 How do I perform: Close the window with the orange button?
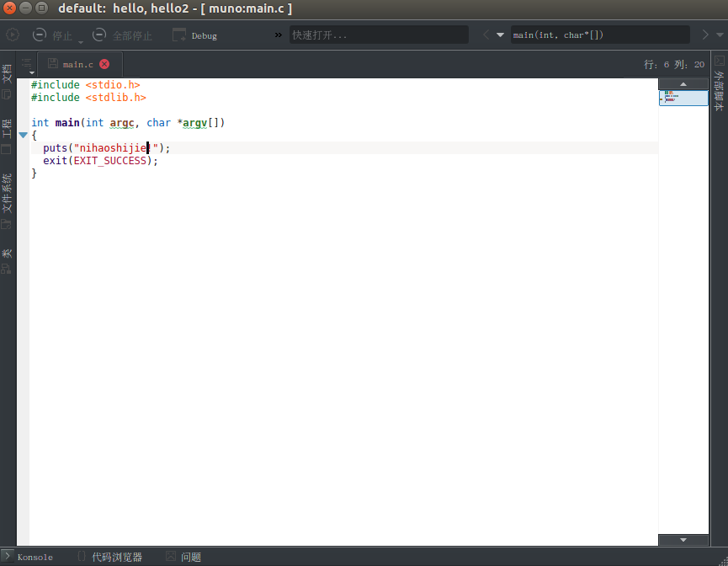pyautogui.click(x=9, y=8)
